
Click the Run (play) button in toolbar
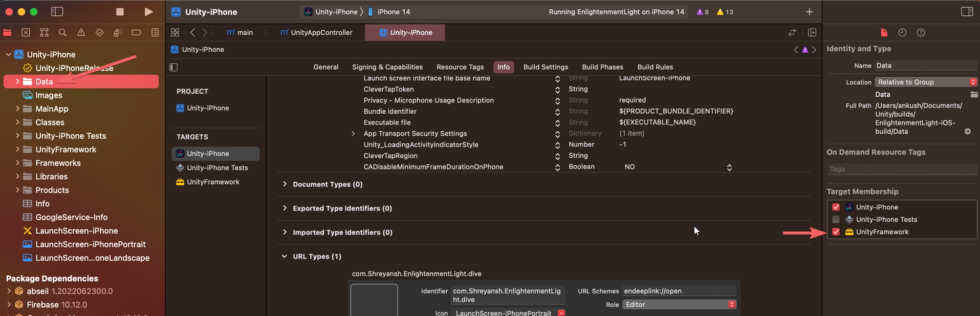point(148,12)
